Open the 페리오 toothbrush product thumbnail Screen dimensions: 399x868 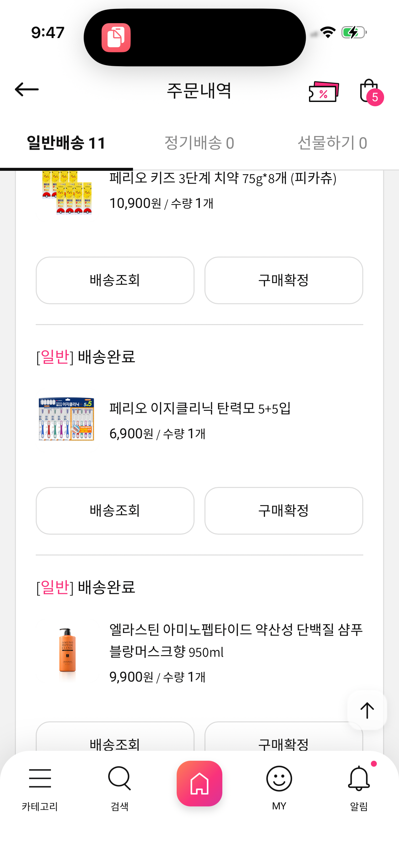(67, 419)
